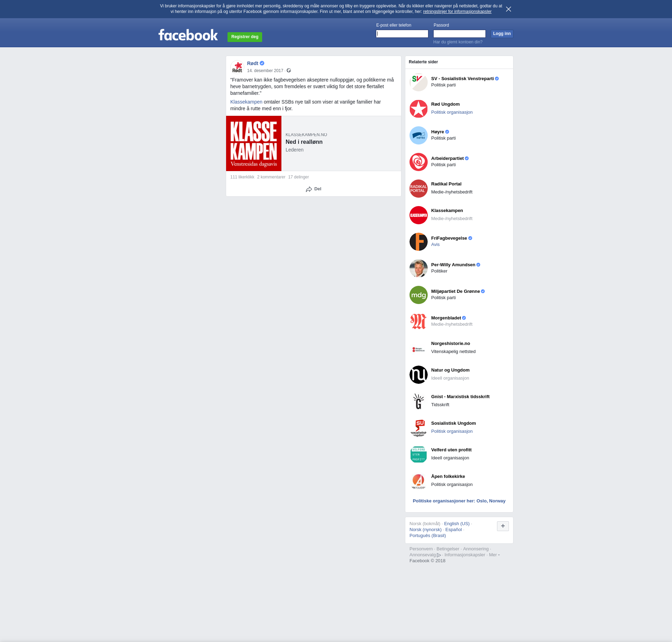This screenshot has height=642, width=672.
Task: Click the Rødt verified badge
Action: point(262,63)
